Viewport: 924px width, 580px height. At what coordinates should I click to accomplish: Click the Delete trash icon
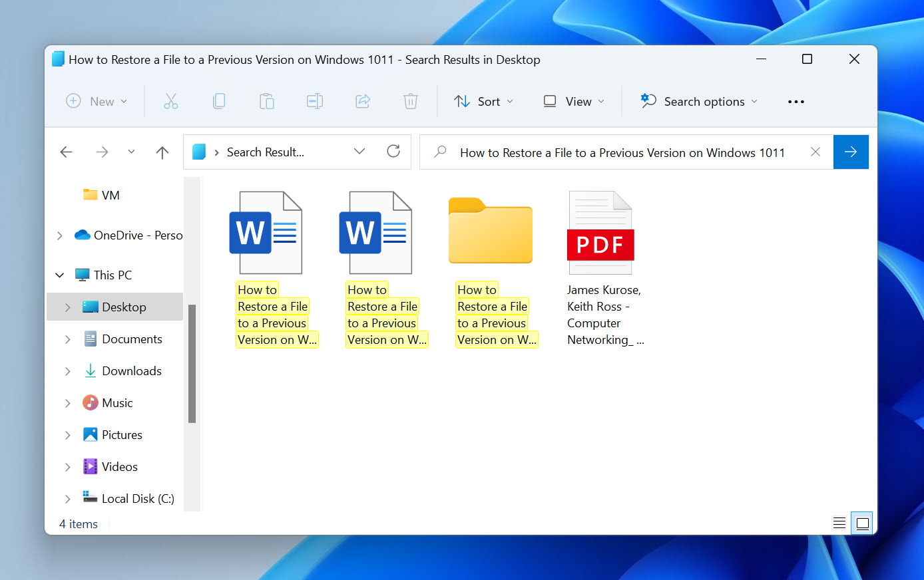410,101
